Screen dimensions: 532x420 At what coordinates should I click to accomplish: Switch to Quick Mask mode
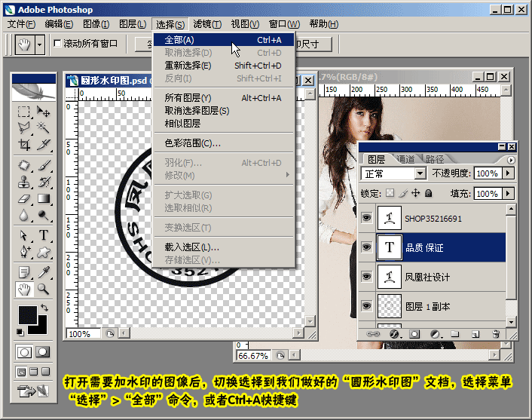(x=43, y=351)
